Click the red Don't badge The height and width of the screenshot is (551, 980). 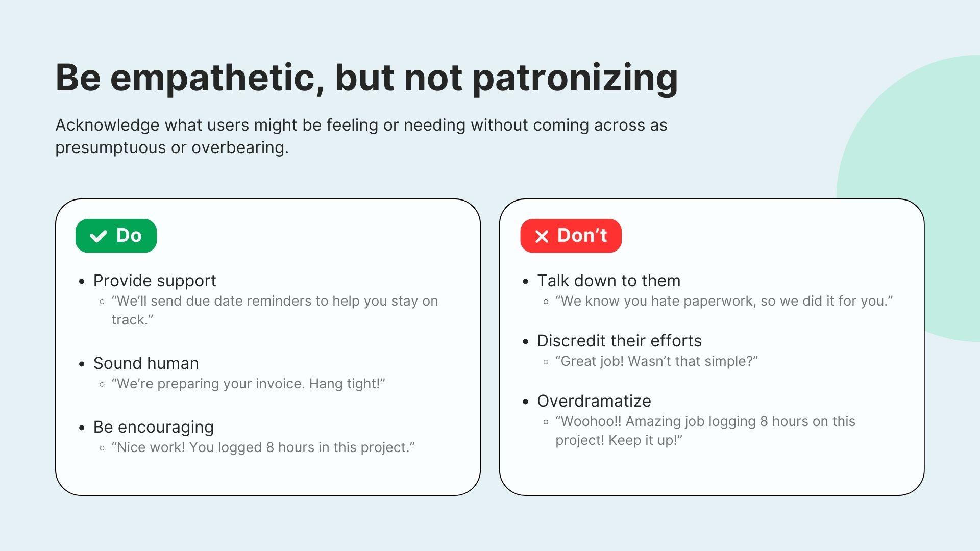(571, 236)
